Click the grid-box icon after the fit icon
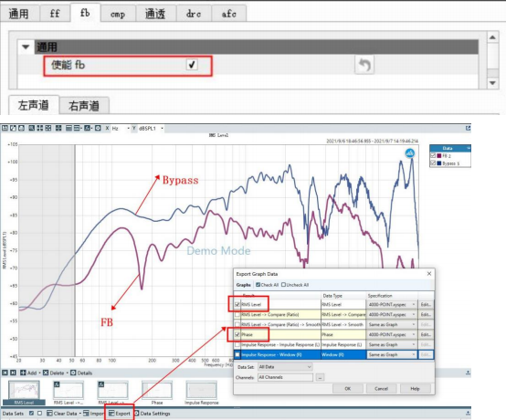 tap(48, 128)
